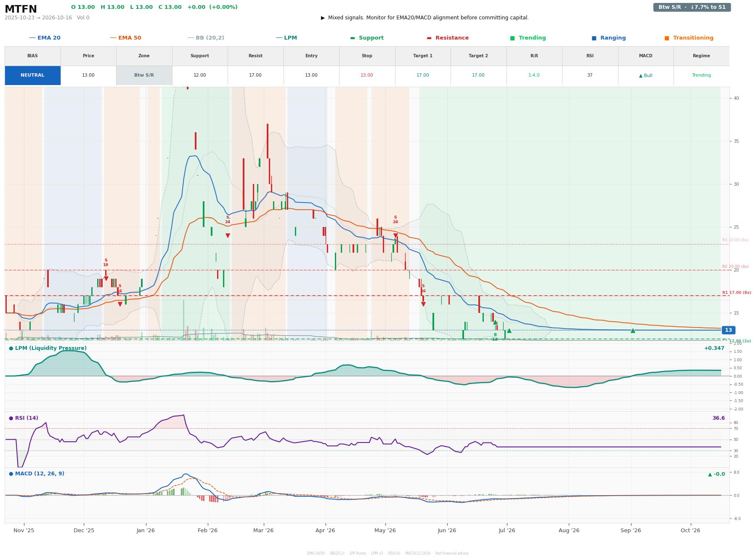The height and width of the screenshot is (560, 756).
Task: Click the Btw S/R cell under Zone
Action: pyautogui.click(x=144, y=75)
